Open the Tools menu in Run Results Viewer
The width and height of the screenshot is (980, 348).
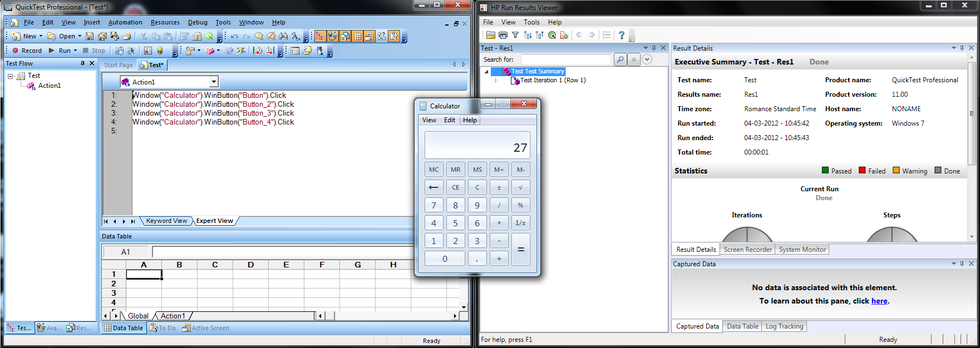point(531,22)
